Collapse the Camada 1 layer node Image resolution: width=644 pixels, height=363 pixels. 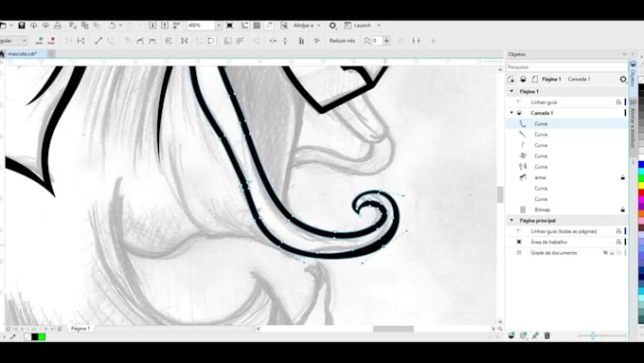tap(511, 113)
